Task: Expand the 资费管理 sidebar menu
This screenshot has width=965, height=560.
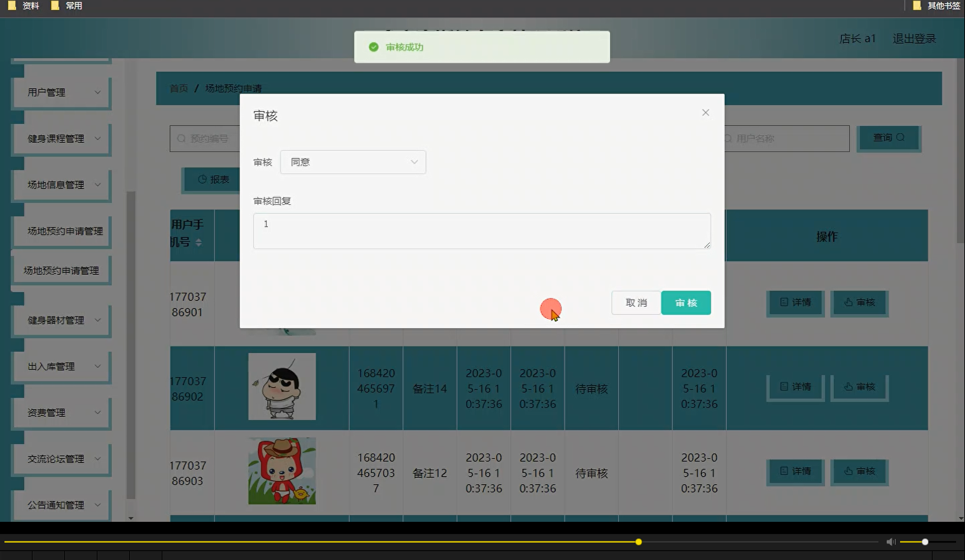Action: (x=61, y=412)
